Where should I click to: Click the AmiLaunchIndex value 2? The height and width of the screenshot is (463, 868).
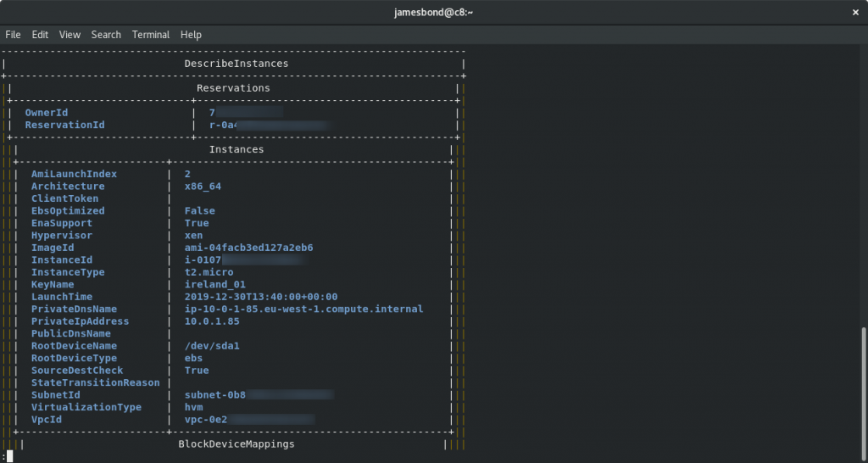[x=187, y=174]
